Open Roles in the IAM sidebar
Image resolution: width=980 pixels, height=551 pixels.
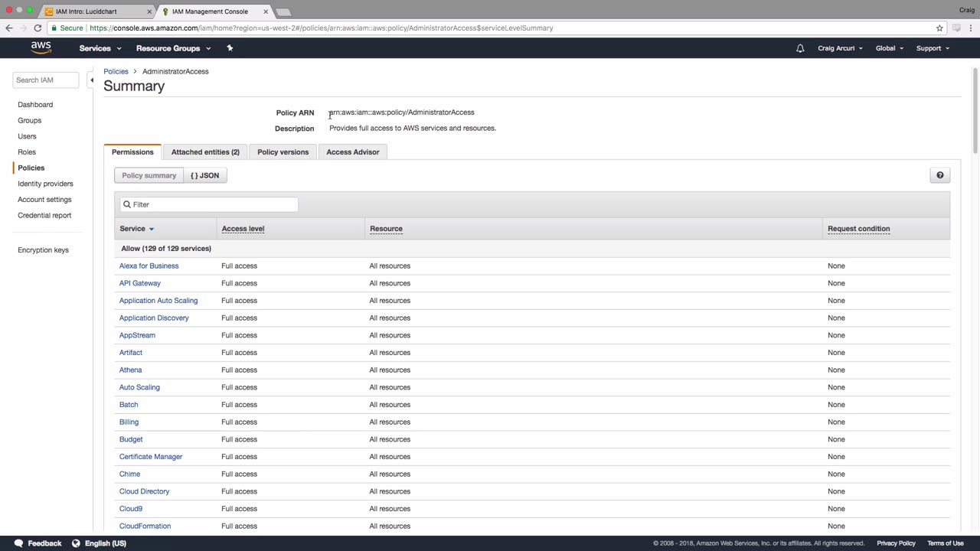(27, 152)
